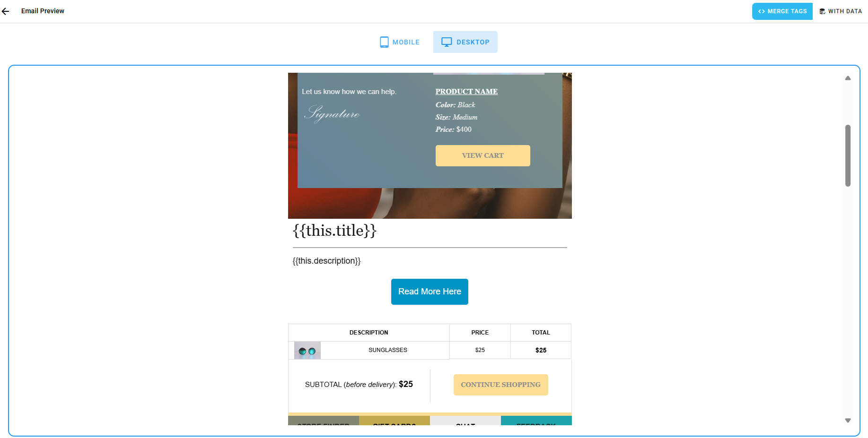The image size is (868, 438).
Task: Click the PRICE column header
Action: click(x=480, y=333)
